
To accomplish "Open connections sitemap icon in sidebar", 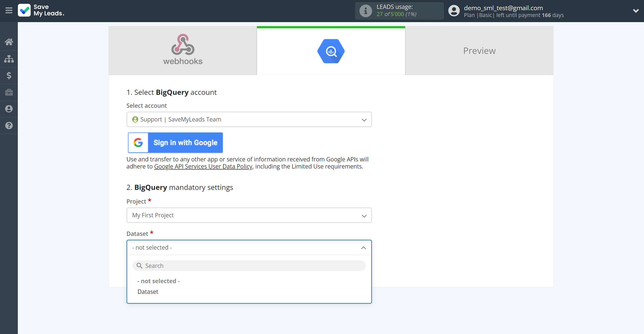I will (x=9, y=59).
